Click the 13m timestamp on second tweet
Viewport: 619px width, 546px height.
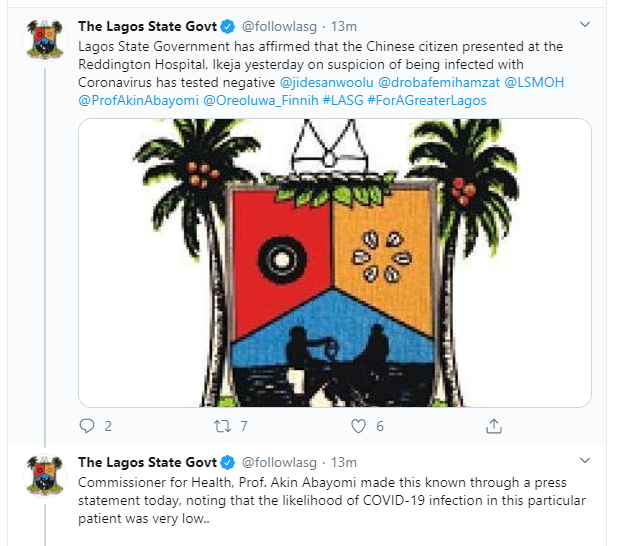(x=343, y=463)
